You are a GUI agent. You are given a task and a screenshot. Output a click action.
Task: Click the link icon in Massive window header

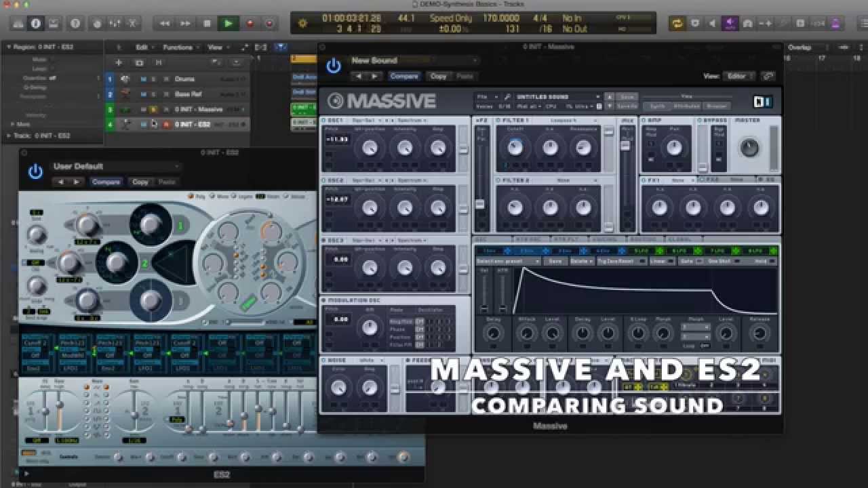(x=768, y=76)
